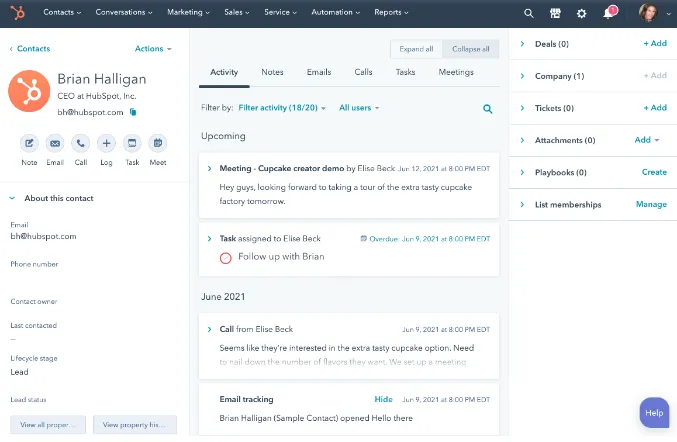This screenshot has width=677, height=442.
Task: Switch to the Calls tab
Action: click(x=364, y=73)
